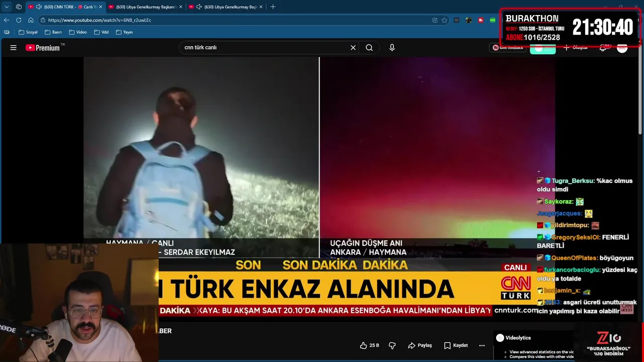
Task: Like the video with thumbs up
Action: pos(369,345)
